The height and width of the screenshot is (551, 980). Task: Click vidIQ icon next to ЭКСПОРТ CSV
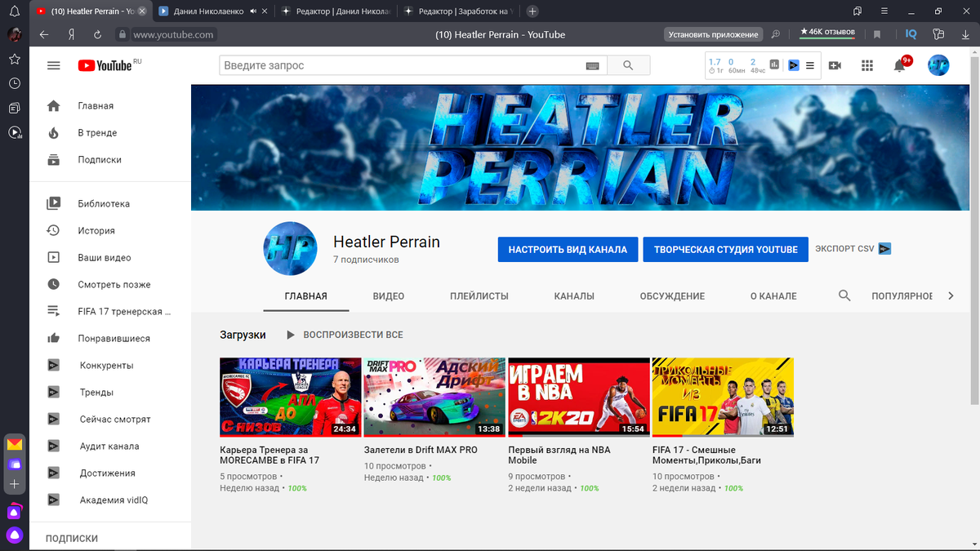884,249
